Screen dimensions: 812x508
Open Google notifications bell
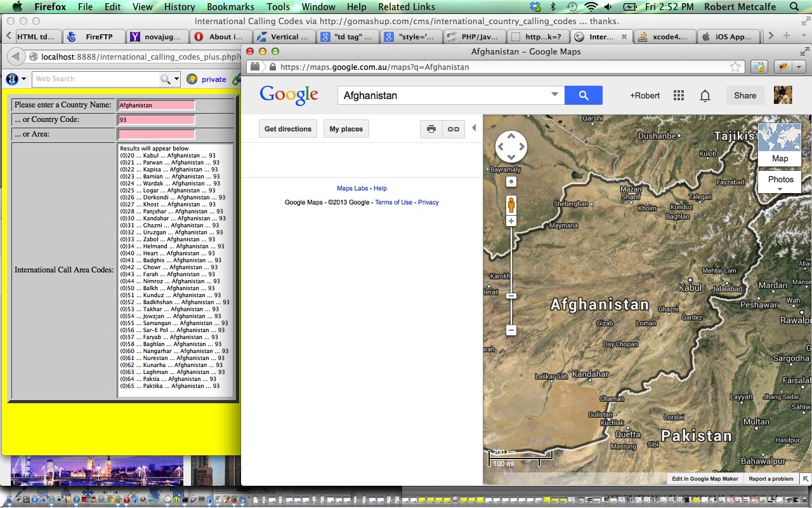[705, 95]
